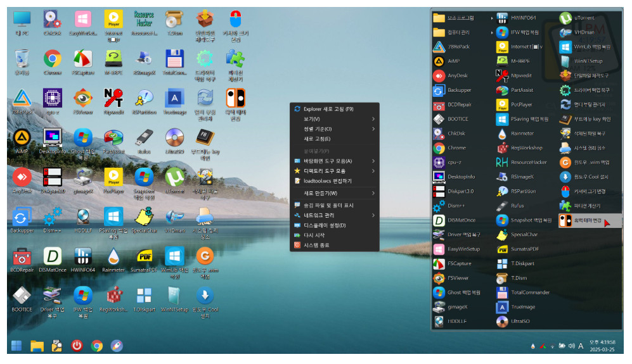Open the BOOTICE desktop icon
This screenshot has height=364, width=632.
tap(22, 296)
